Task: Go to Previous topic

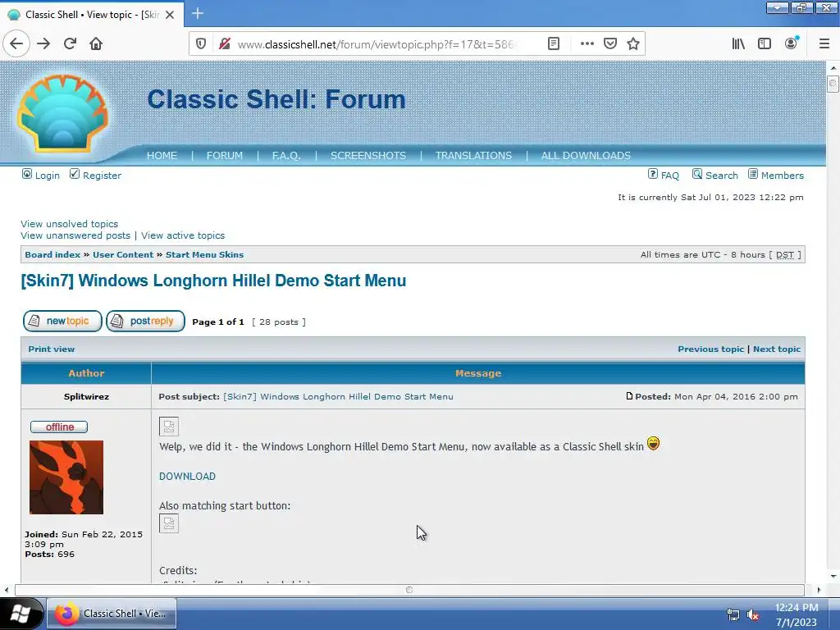Action: pos(711,349)
